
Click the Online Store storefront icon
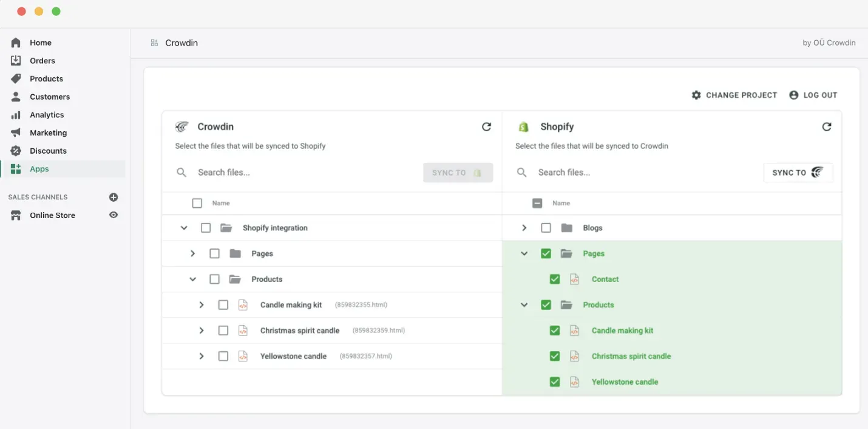[16, 215]
